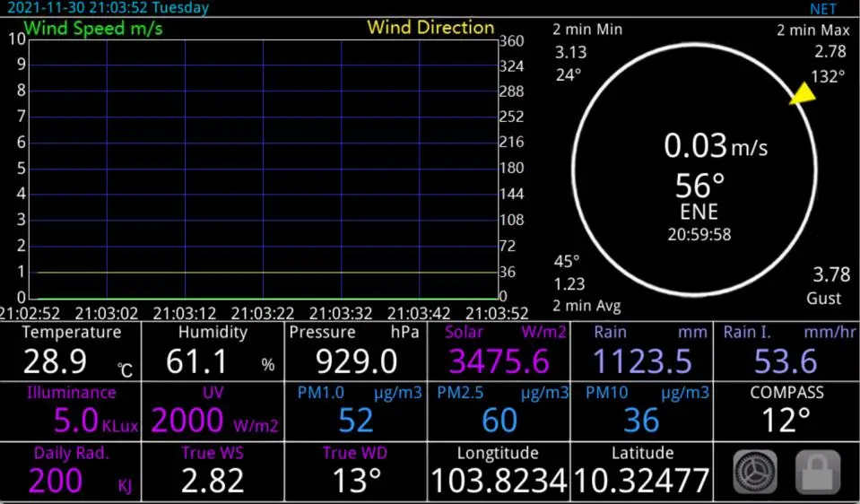Click the date and time header text
The image size is (860, 504).
(108, 8)
